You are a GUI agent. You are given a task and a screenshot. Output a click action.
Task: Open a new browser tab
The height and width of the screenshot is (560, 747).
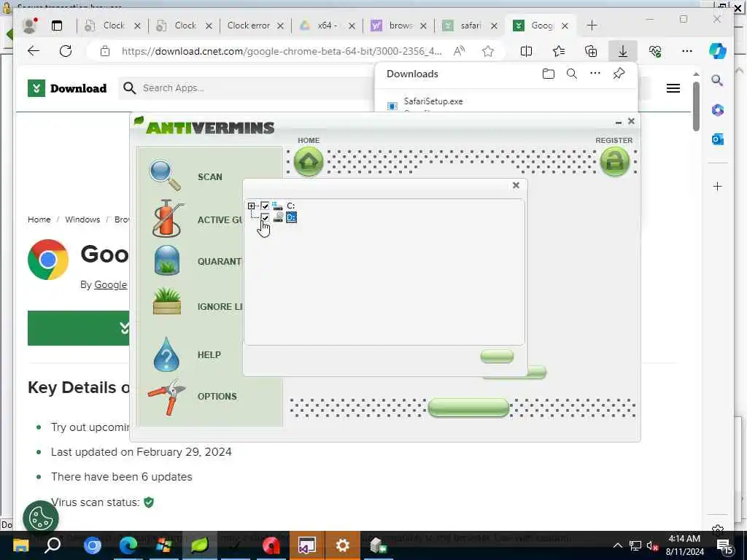point(592,26)
